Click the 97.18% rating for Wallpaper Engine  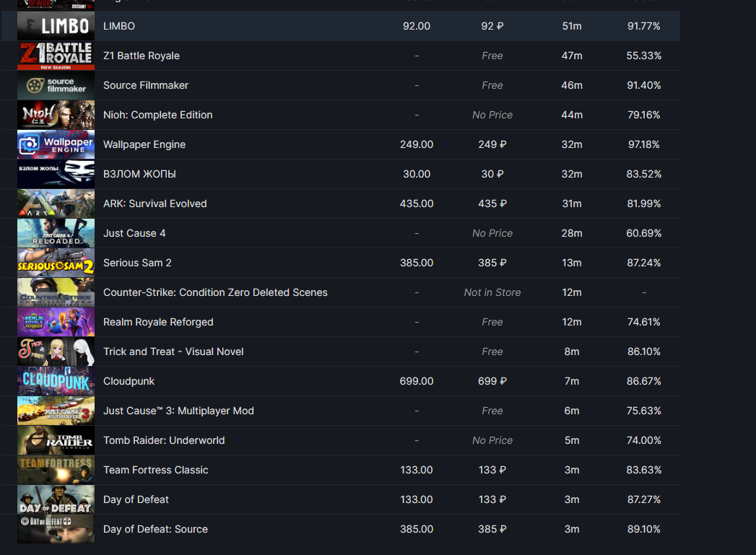click(x=643, y=144)
